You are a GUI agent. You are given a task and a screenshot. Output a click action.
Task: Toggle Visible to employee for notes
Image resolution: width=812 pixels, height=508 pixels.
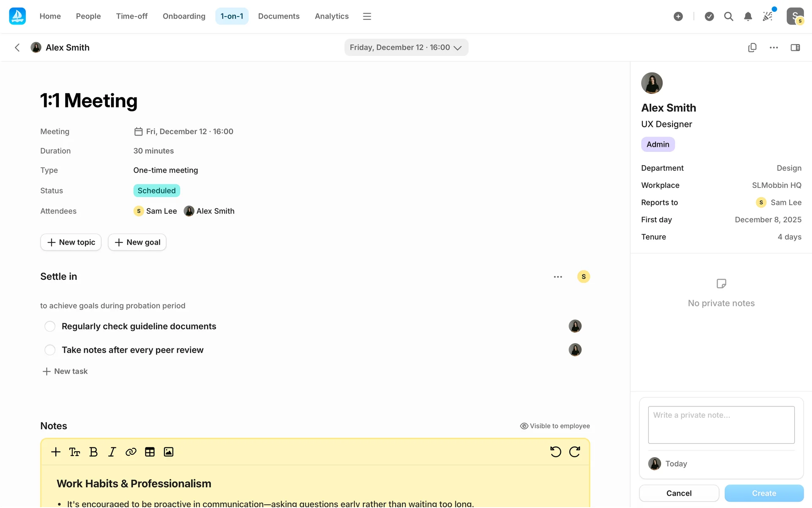(554, 426)
